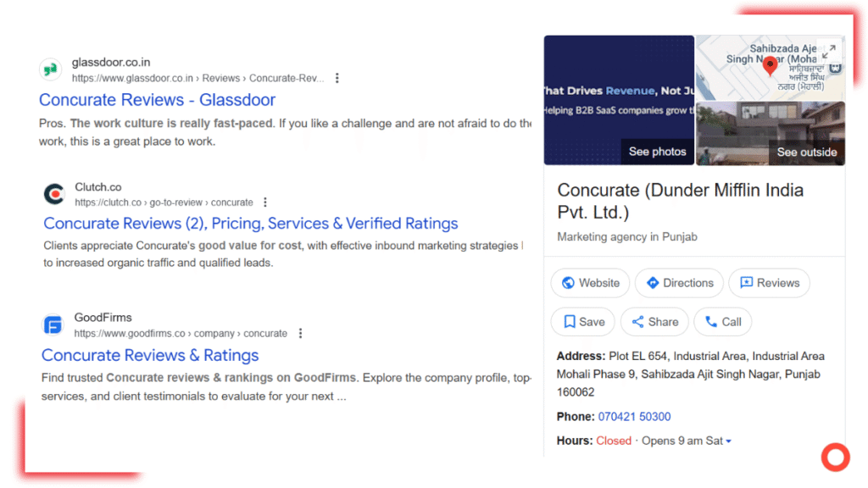Expand the map to full view

point(829,51)
